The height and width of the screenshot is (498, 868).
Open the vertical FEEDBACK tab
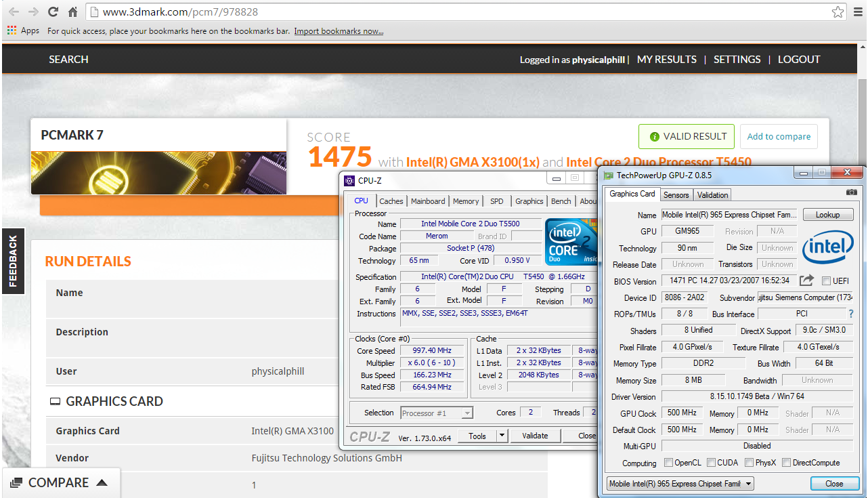13,261
